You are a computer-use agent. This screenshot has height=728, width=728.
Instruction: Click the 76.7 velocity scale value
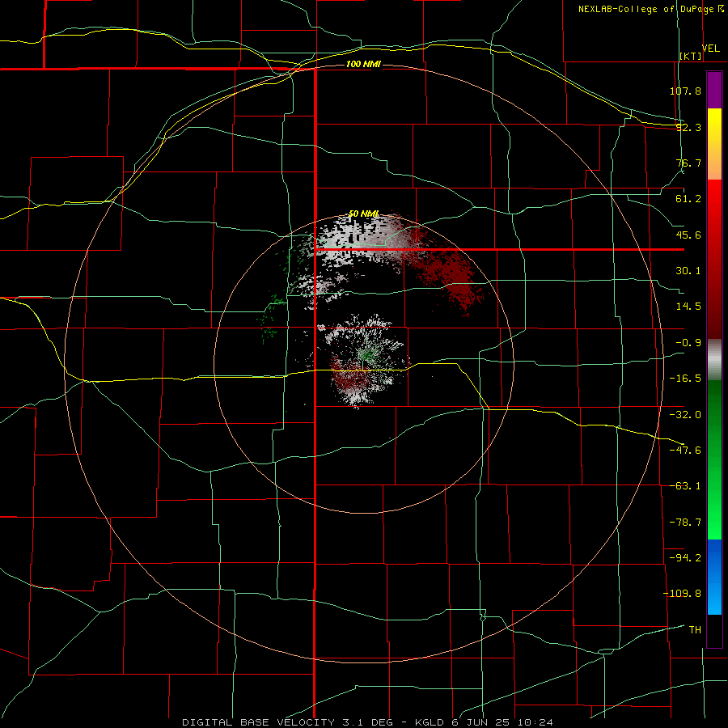pyautogui.click(x=688, y=163)
